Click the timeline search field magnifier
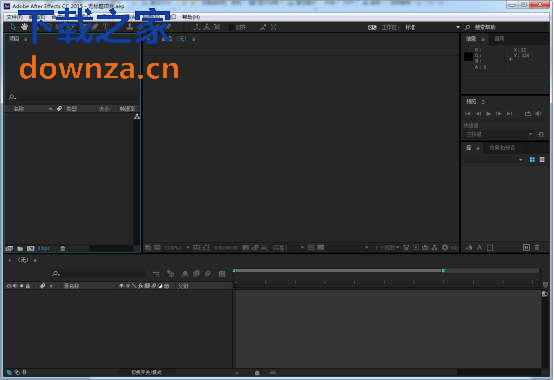Viewport: 554px width, 380px height. tap(56, 274)
